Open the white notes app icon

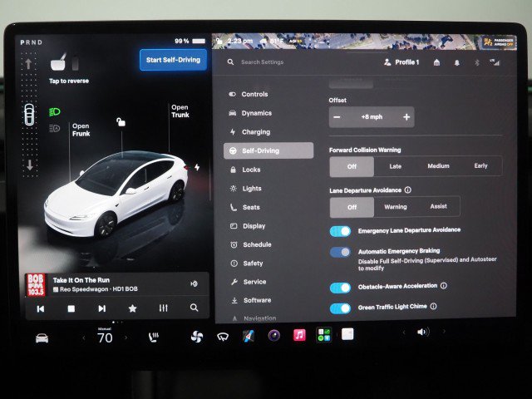[347, 334]
